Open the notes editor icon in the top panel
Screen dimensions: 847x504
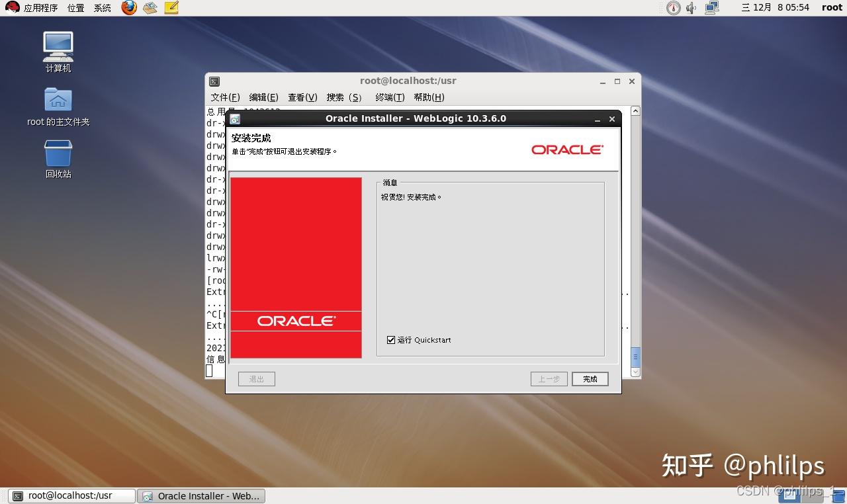click(x=171, y=8)
